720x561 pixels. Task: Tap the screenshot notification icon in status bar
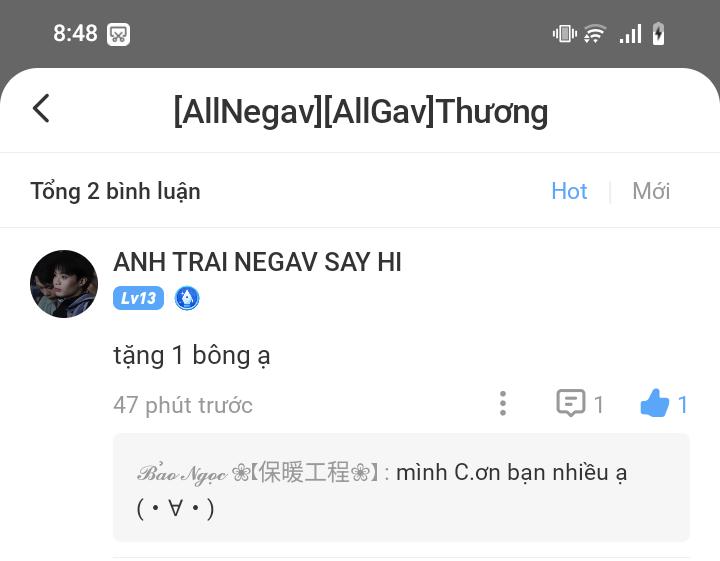pos(118,34)
